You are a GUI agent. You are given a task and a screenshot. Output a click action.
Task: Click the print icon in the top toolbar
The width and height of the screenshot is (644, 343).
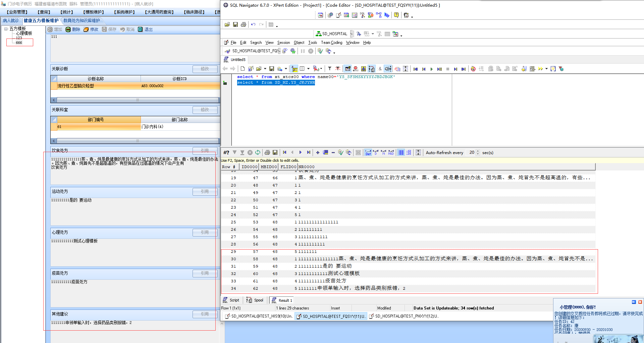click(x=244, y=24)
